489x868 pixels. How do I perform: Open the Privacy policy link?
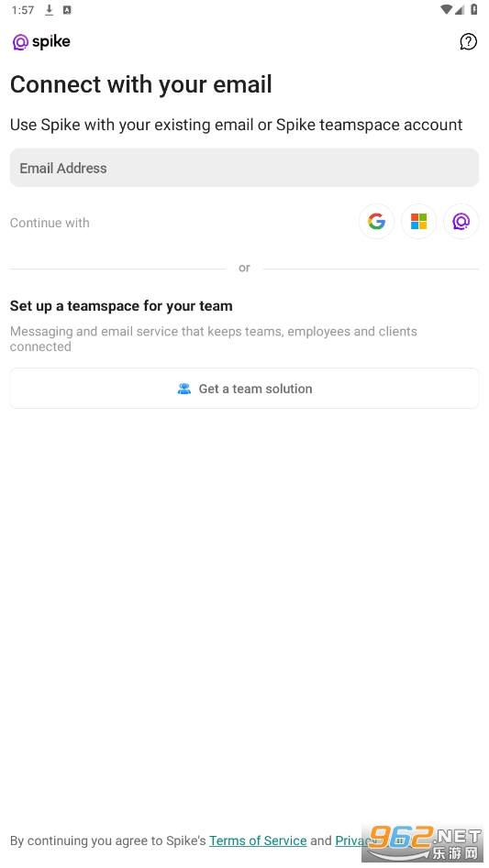349,841
